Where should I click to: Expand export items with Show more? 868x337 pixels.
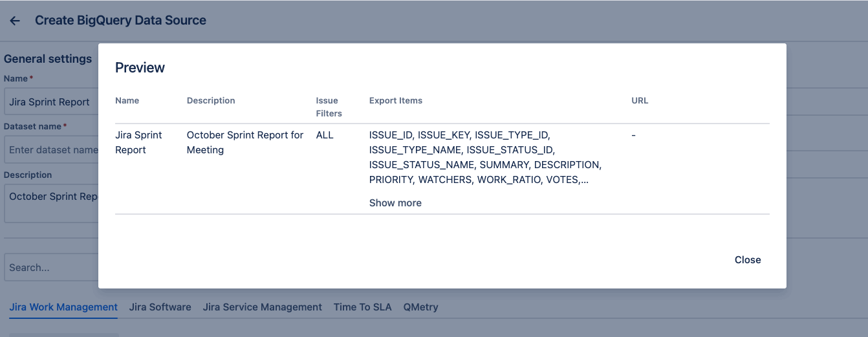click(395, 203)
